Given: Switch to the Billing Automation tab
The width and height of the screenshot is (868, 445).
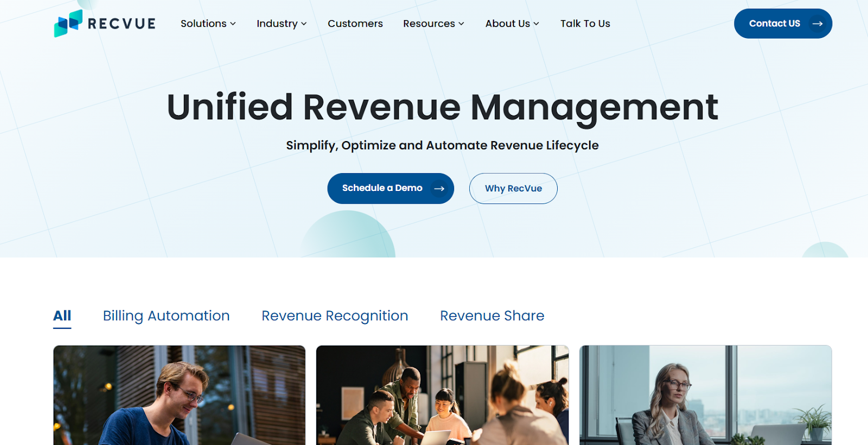Looking at the screenshot, I should pyautogui.click(x=167, y=316).
